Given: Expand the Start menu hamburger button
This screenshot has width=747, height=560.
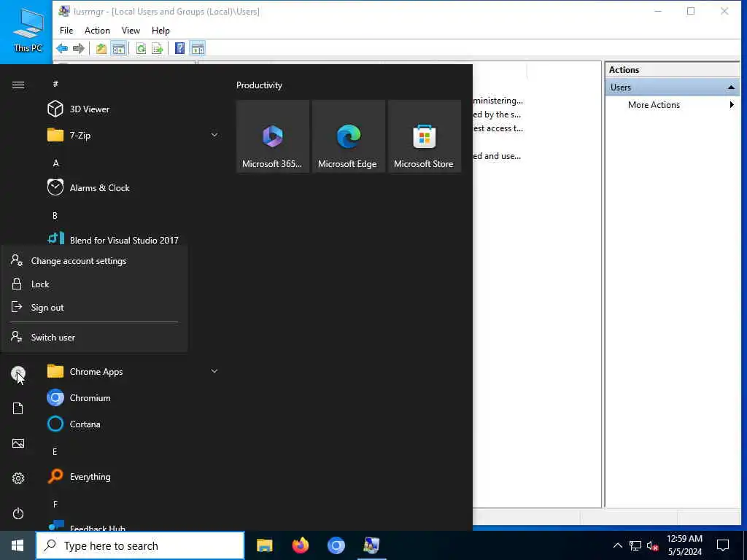Looking at the screenshot, I should pos(18,85).
